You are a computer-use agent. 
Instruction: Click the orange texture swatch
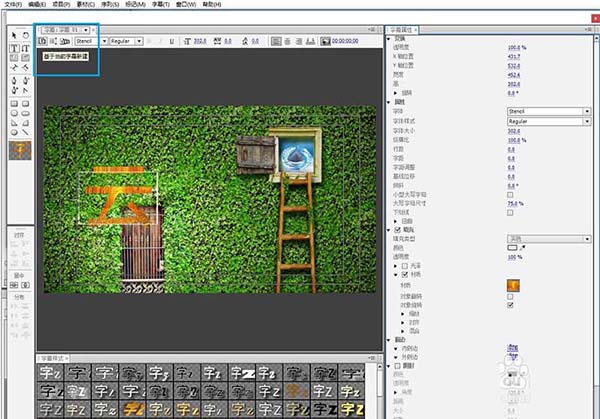click(x=513, y=285)
